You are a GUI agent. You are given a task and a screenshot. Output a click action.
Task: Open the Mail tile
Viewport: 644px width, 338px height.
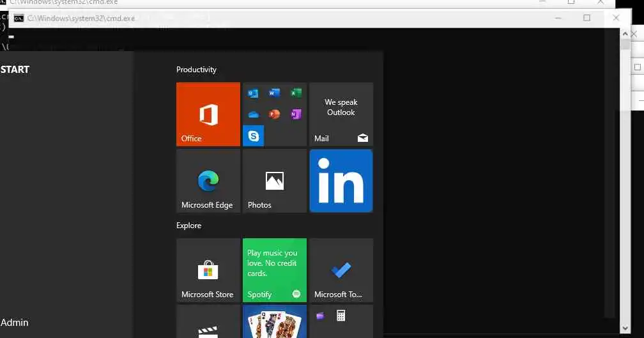(341, 114)
